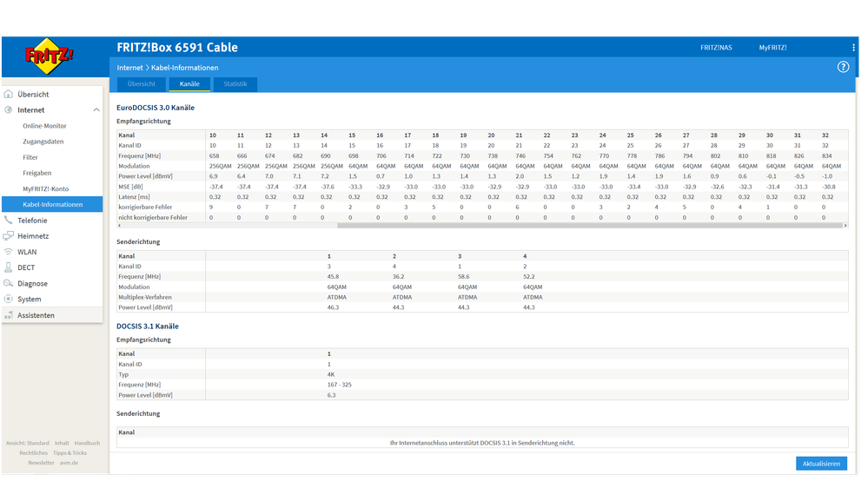The width and height of the screenshot is (868, 488).
Task: Click the Rechtliches footer link
Action: coord(34,453)
